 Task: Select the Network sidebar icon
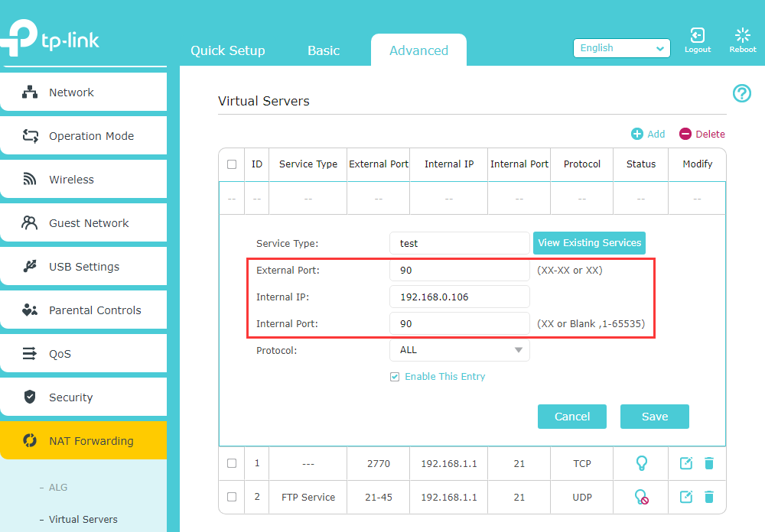coord(31,92)
